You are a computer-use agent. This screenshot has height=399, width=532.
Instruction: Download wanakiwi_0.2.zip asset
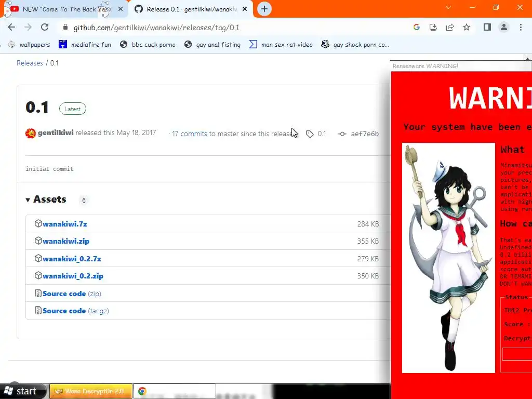pos(73,276)
